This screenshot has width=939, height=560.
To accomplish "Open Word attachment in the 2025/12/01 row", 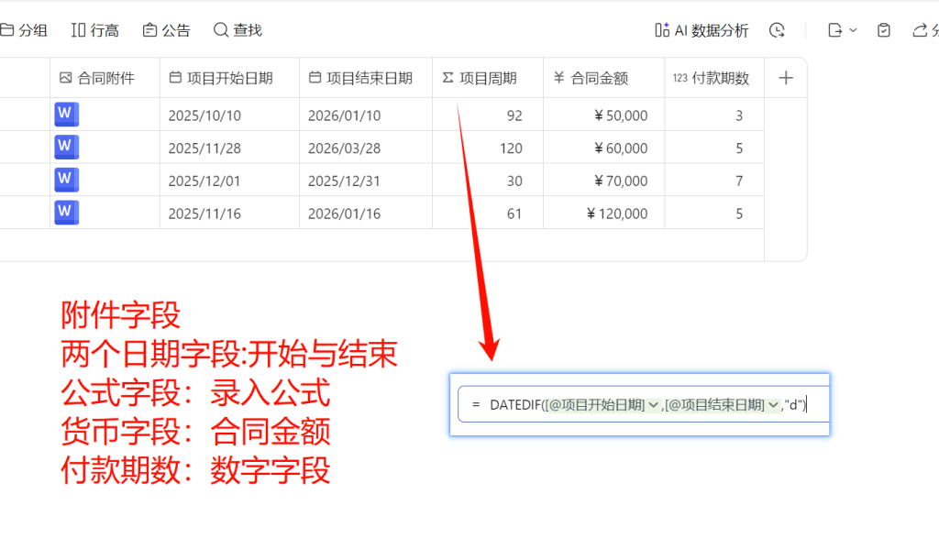I will (66, 180).
